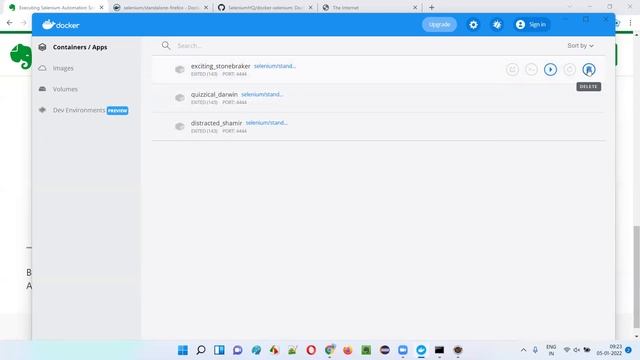
Task: Open Docker troubleshoot bug icon
Action: click(497, 24)
